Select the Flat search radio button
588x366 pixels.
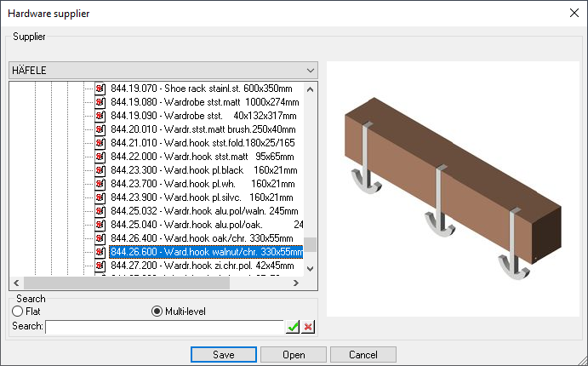tap(17, 312)
